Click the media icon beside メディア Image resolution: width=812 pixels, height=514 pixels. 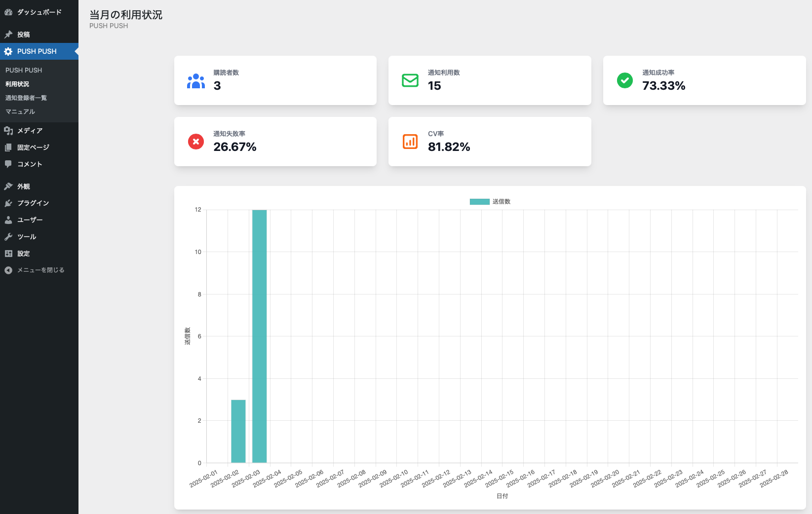tap(8, 131)
